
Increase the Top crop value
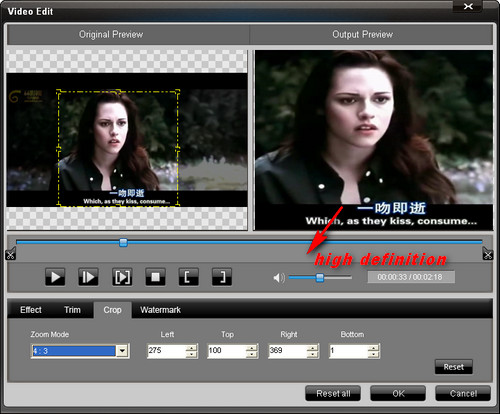[x=252, y=348]
